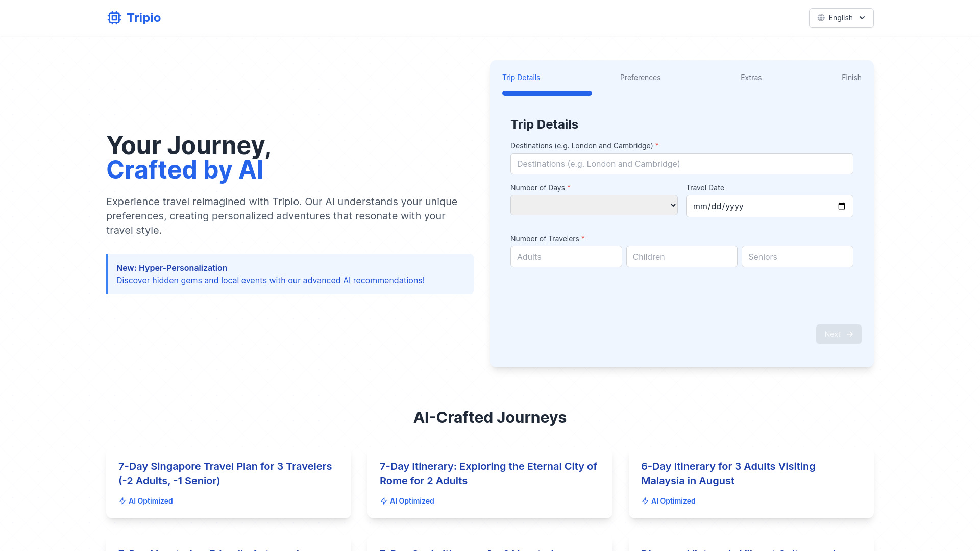The image size is (980, 551).
Task: Click the 7-Day Rome Eternal City card
Action: 490,482
